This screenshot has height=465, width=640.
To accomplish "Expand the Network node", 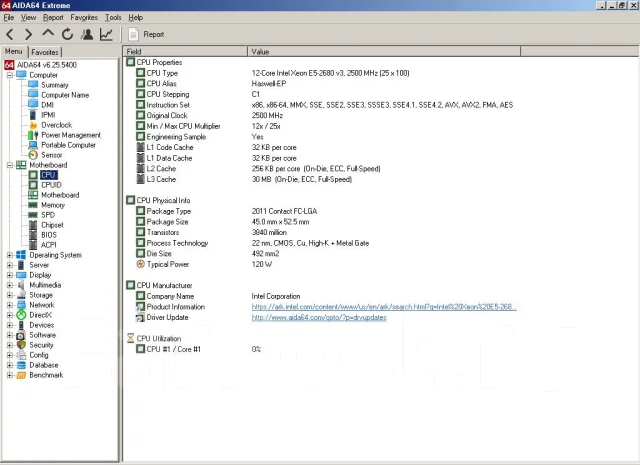I will coord(10,305).
